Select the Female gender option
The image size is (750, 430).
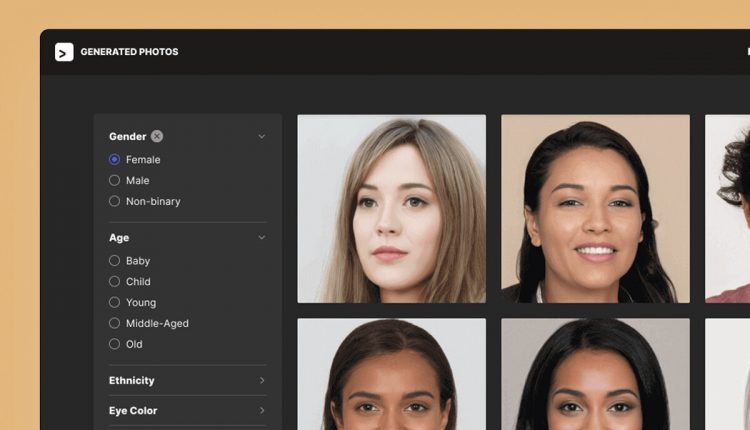point(115,160)
